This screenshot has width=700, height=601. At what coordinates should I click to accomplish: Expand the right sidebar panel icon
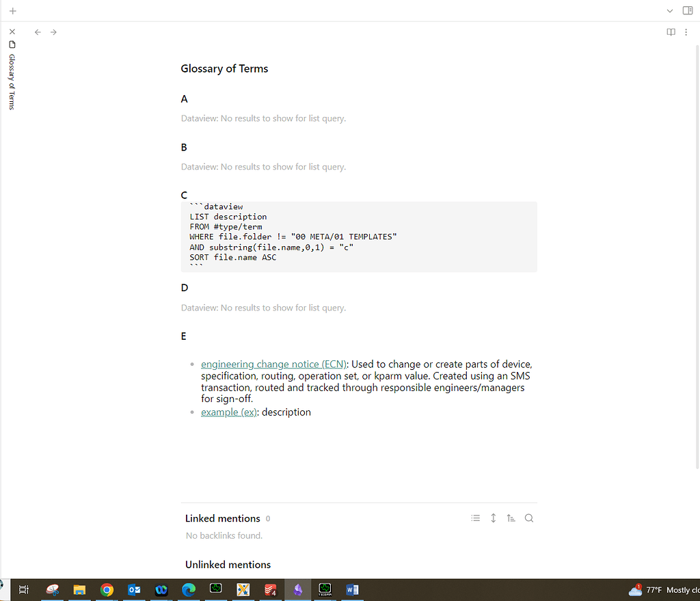pyautogui.click(x=688, y=10)
